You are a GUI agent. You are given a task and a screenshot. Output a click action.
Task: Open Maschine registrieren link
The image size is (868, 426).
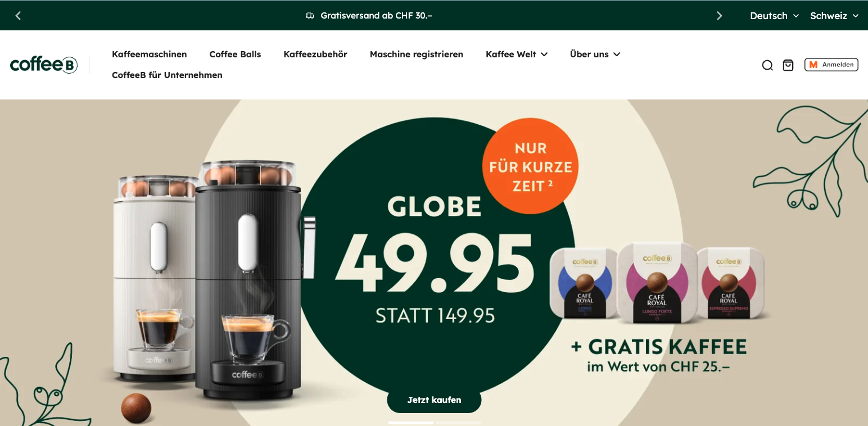[x=417, y=55]
